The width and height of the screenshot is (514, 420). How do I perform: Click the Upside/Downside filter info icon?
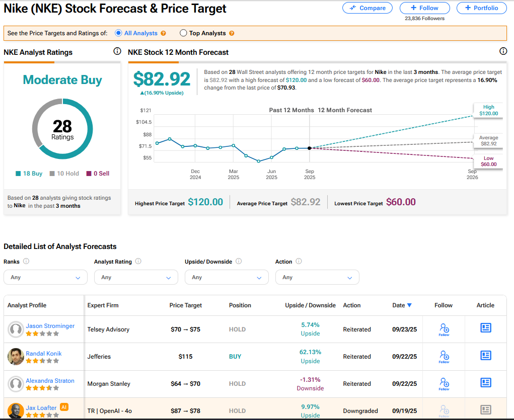click(239, 261)
